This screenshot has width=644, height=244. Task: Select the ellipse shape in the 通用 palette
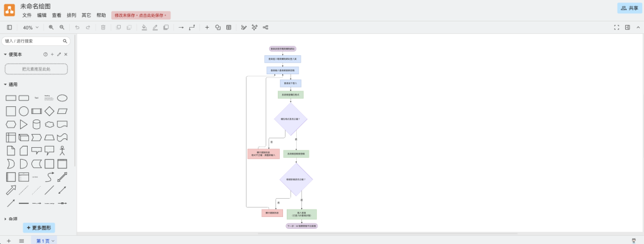(62, 97)
